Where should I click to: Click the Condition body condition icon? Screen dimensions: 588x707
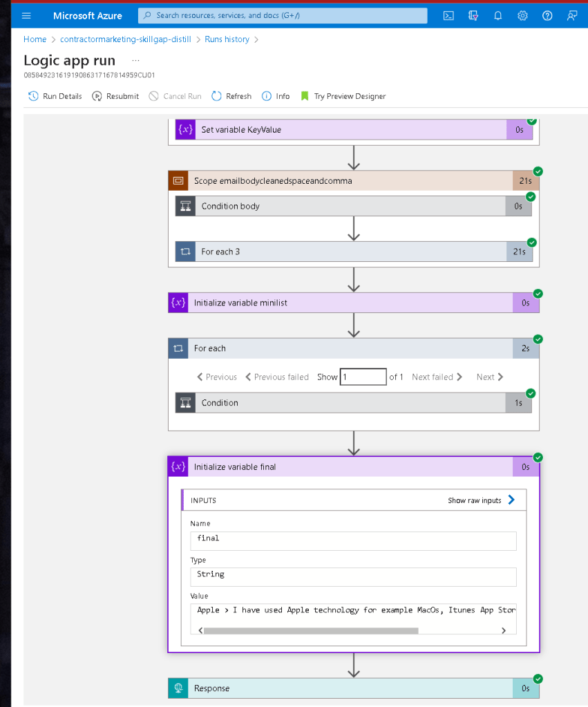click(185, 206)
